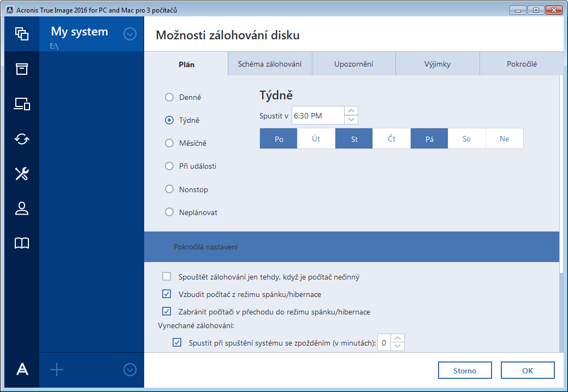
Task: Expand My system backup dropdown chevron
Action: (x=130, y=34)
